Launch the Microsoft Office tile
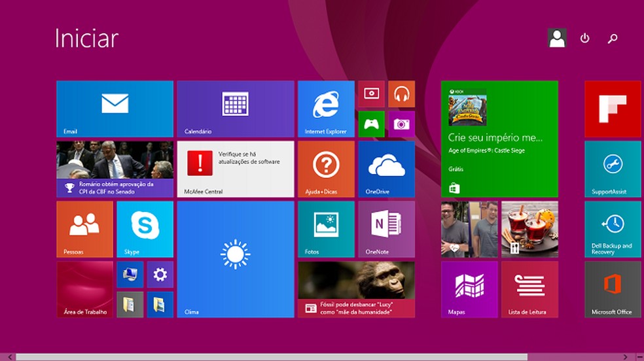This screenshot has height=361, width=644. point(613,290)
